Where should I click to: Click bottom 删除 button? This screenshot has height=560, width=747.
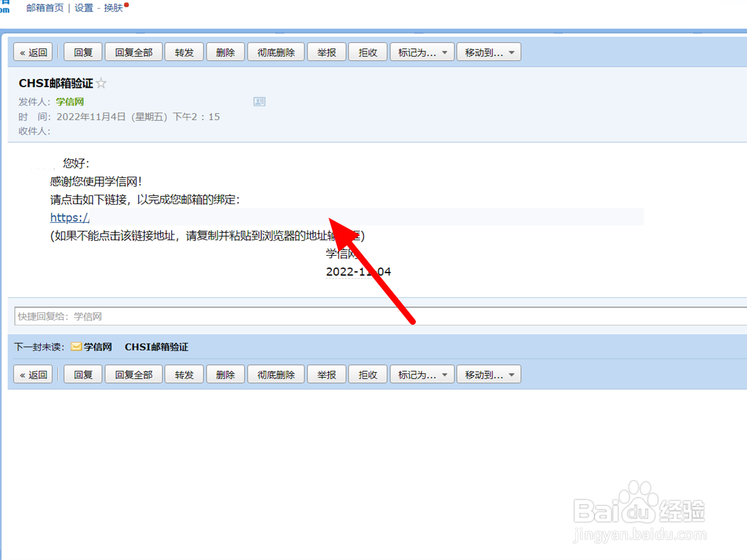(x=225, y=375)
